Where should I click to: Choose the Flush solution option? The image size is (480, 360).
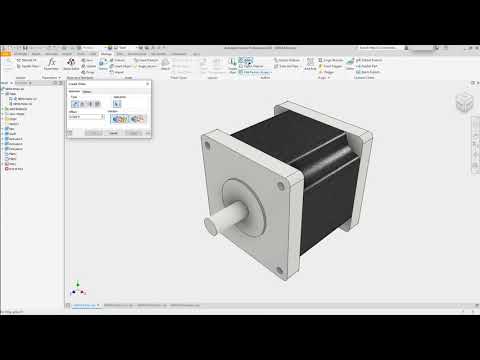point(137,118)
